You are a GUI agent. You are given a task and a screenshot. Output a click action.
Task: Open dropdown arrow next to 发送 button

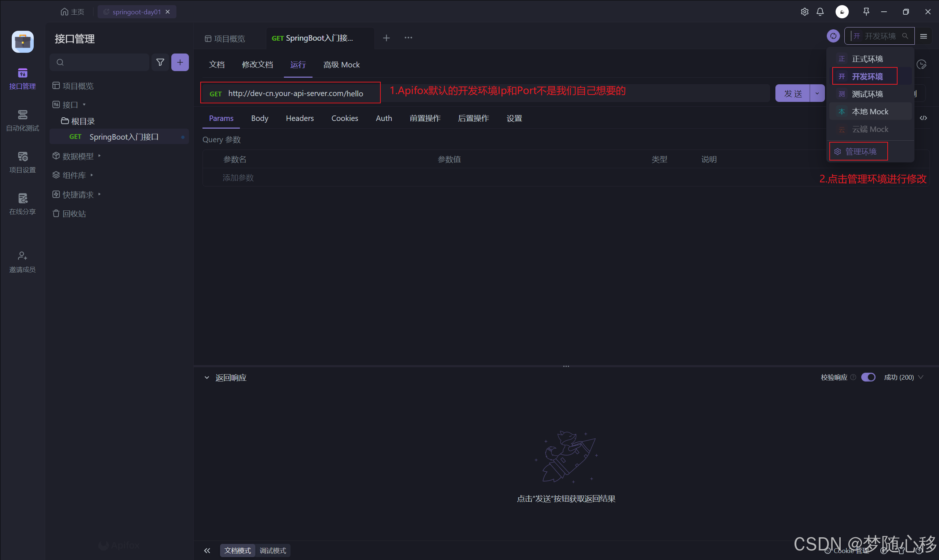click(x=817, y=93)
